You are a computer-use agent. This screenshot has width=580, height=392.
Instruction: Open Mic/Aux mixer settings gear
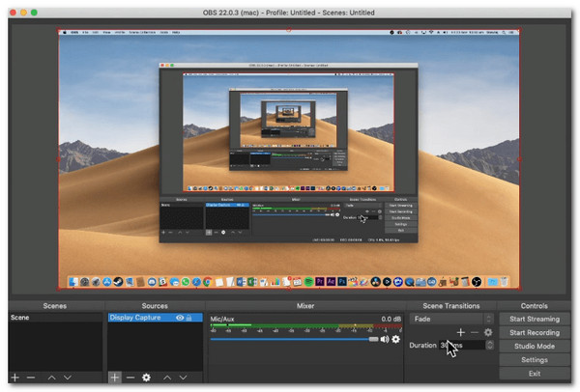(x=395, y=339)
